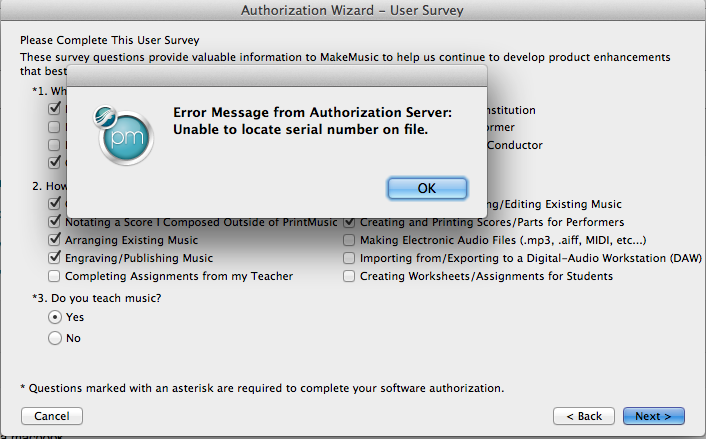Check Creating Worksheets/Assignments for Students
This screenshot has width=706, height=439.
(x=349, y=276)
